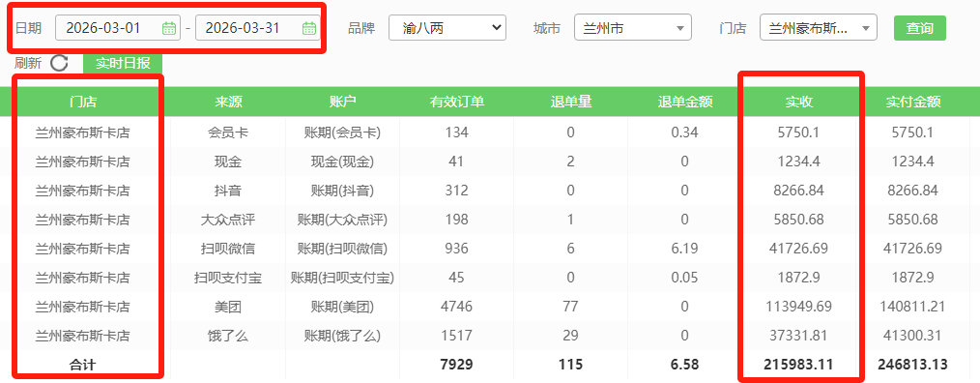Click total valid orders 7929
Screen dimensions: 980x383
pyautogui.click(x=456, y=365)
